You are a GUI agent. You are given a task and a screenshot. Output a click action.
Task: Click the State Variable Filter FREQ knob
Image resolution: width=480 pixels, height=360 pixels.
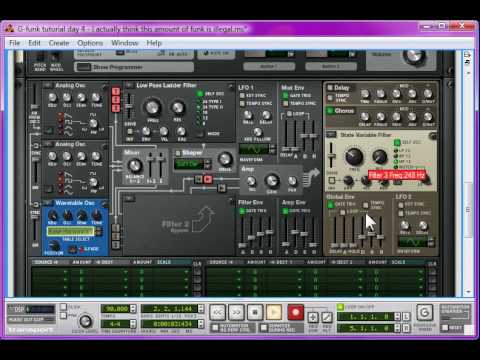[x=354, y=156]
